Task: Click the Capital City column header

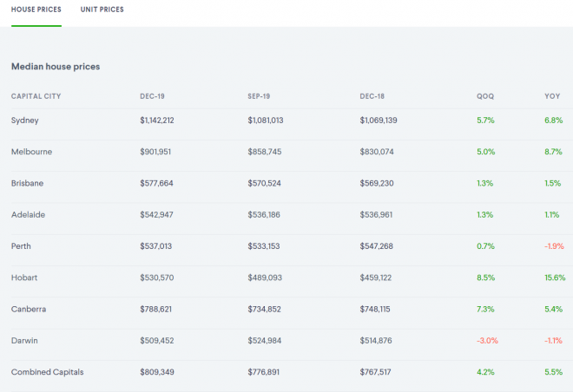Action: pyautogui.click(x=36, y=95)
